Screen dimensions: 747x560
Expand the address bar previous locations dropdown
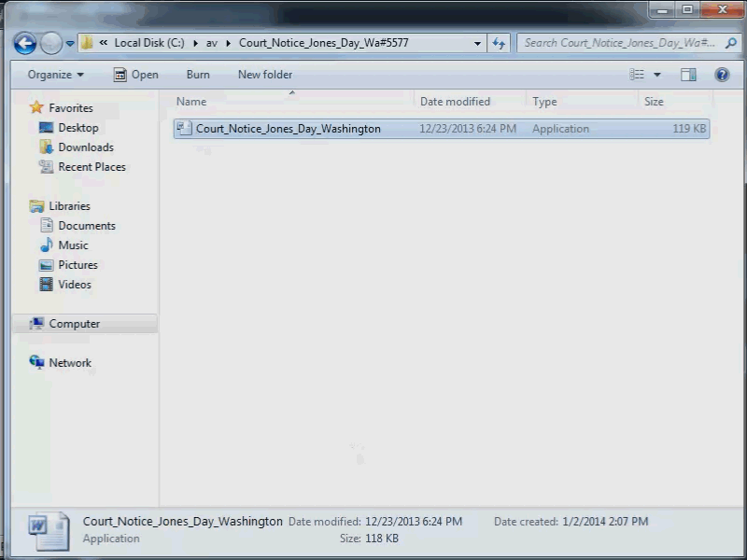pyautogui.click(x=477, y=43)
